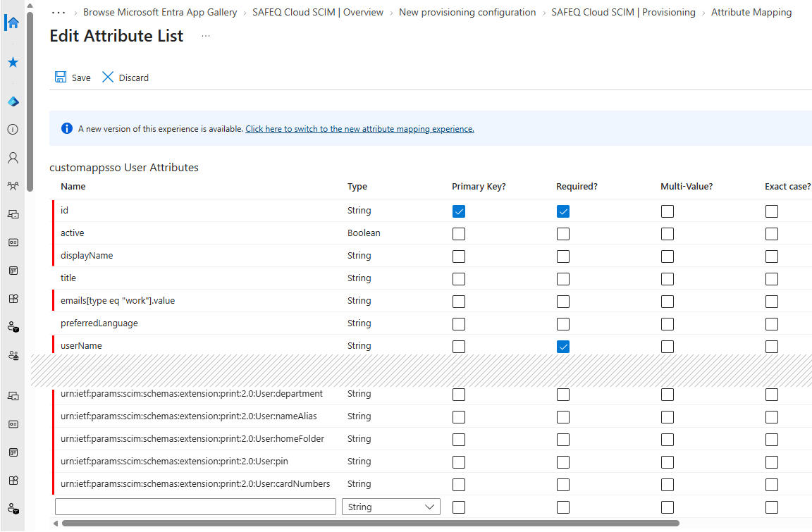812x532 pixels.
Task: Check Multi-Value for the id attribute
Action: 668,211
